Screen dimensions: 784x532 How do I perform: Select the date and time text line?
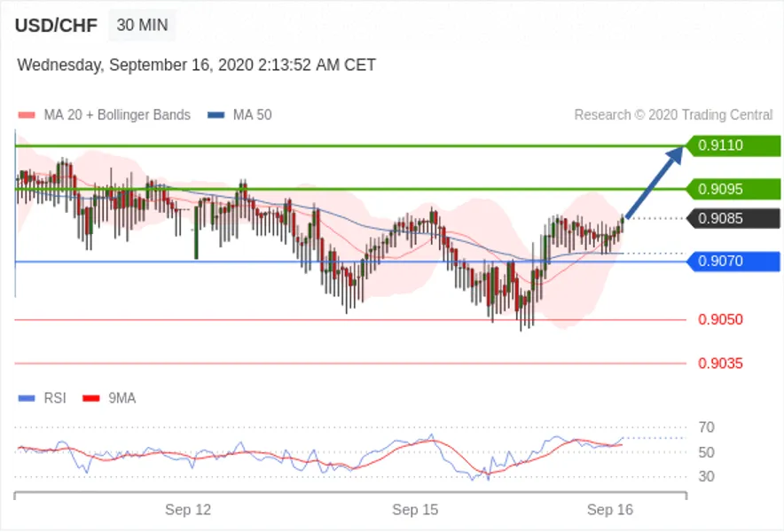click(x=197, y=65)
